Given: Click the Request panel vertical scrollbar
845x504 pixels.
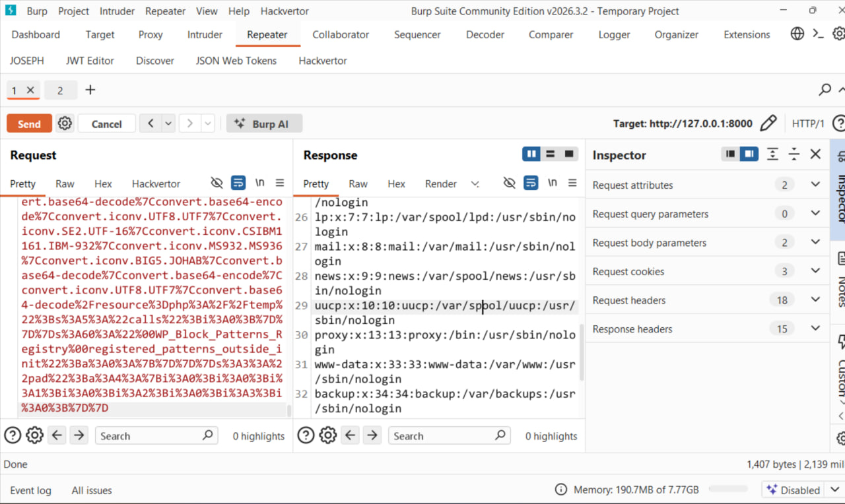Looking at the screenshot, I should [289, 410].
